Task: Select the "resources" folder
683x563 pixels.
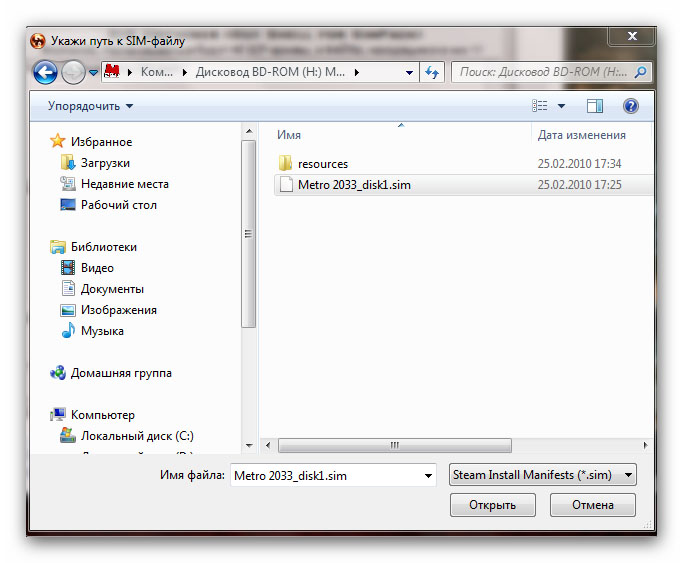Action: point(323,164)
